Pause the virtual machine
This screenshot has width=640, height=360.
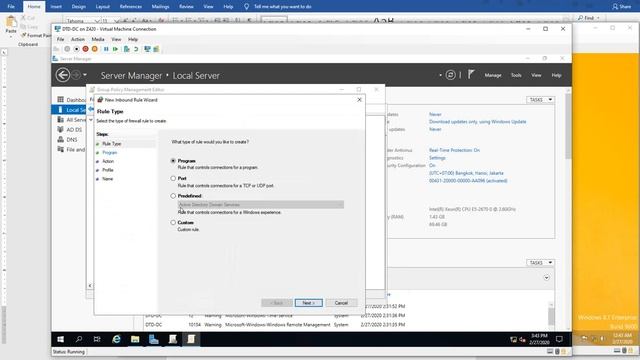[106, 49]
